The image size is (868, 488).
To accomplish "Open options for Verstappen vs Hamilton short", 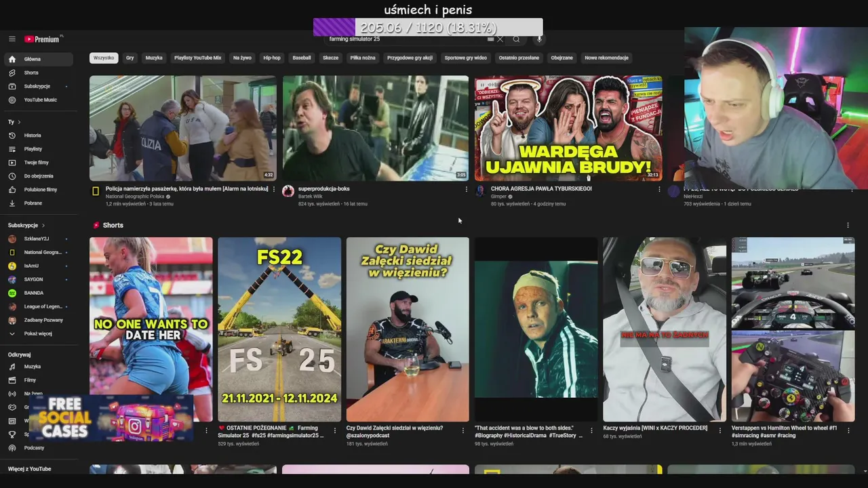I will point(848,430).
